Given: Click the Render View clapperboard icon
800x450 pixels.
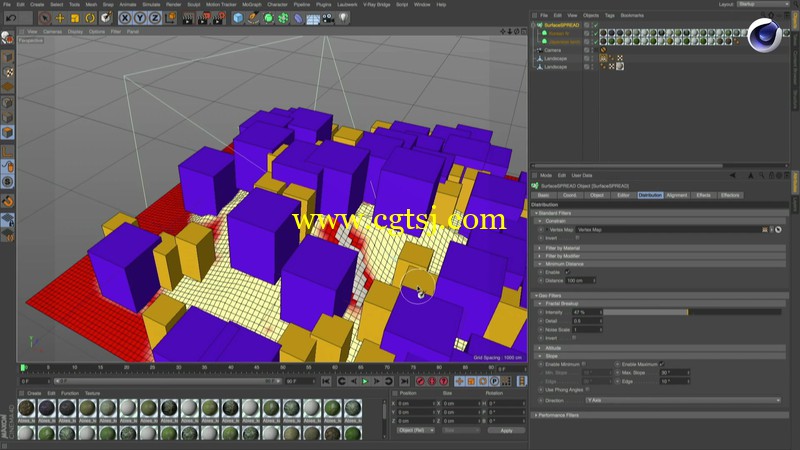Looking at the screenshot, I should pyautogui.click(x=188, y=18).
